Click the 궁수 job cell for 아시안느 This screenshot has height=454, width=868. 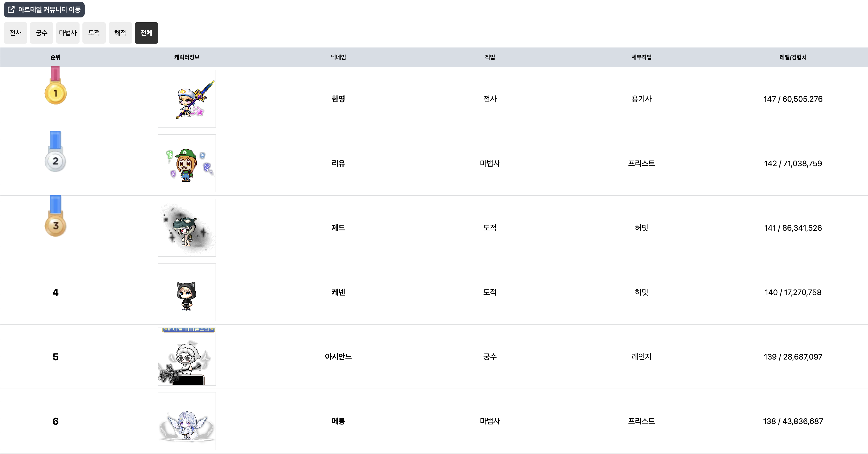(x=490, y=357)
